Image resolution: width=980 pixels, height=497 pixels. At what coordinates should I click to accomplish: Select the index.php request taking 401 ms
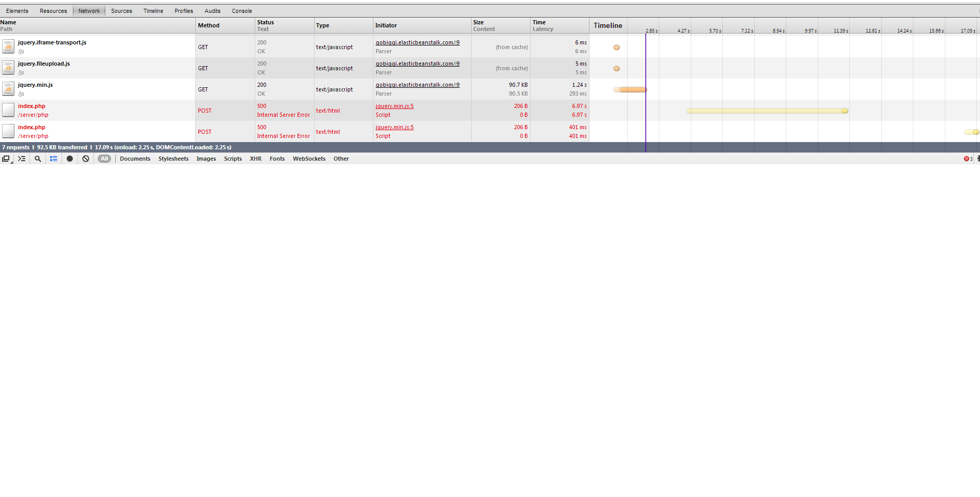tap(32, 127)
